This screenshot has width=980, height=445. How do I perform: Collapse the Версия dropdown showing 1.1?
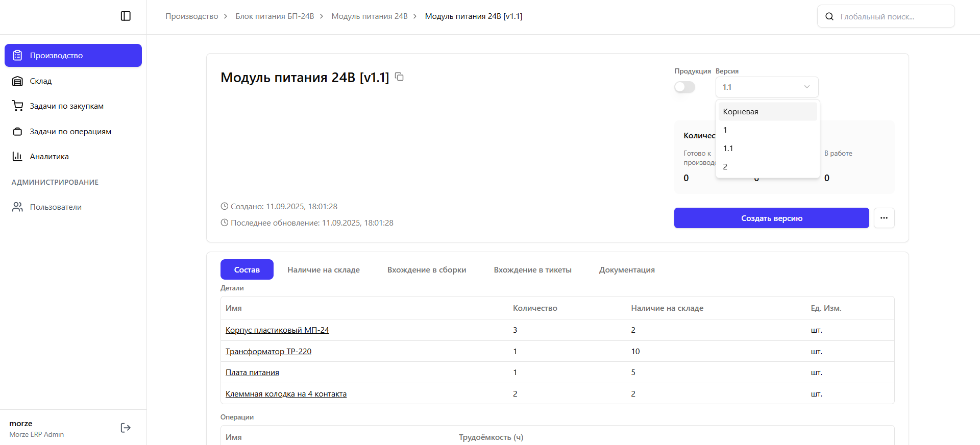[x=766, y=87]
